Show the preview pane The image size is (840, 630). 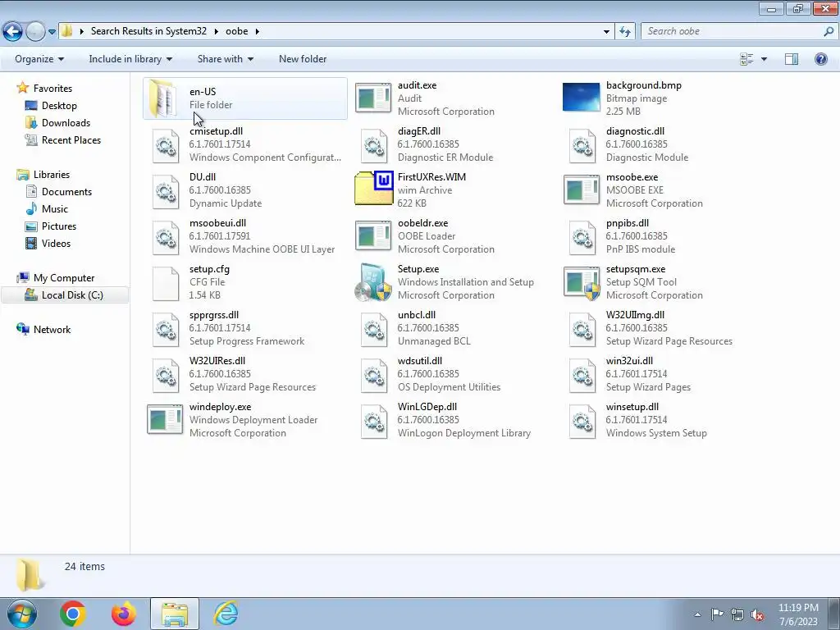792,59
